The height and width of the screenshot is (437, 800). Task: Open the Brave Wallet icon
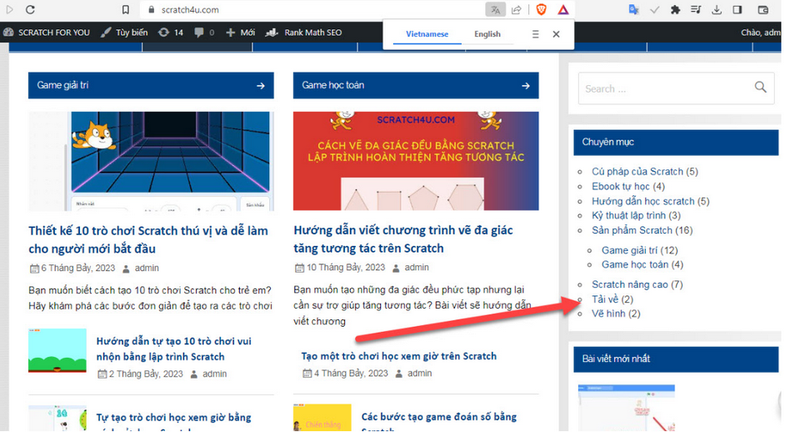[763, 10]
